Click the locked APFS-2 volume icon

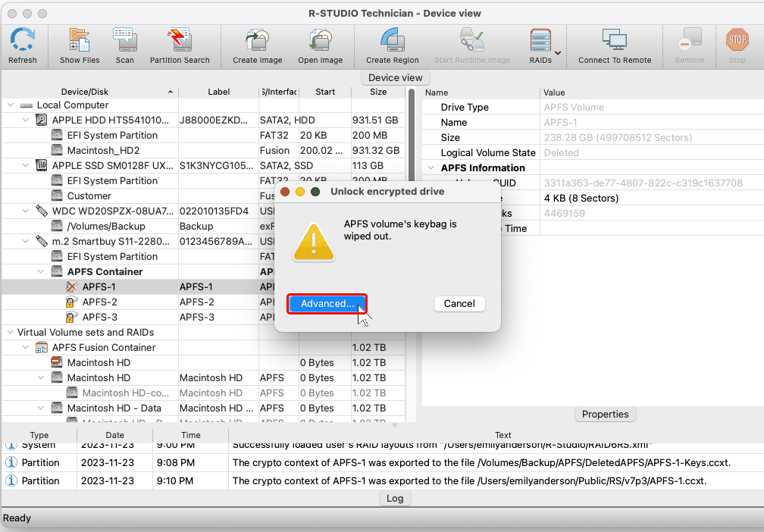click(x=71, y=302)
